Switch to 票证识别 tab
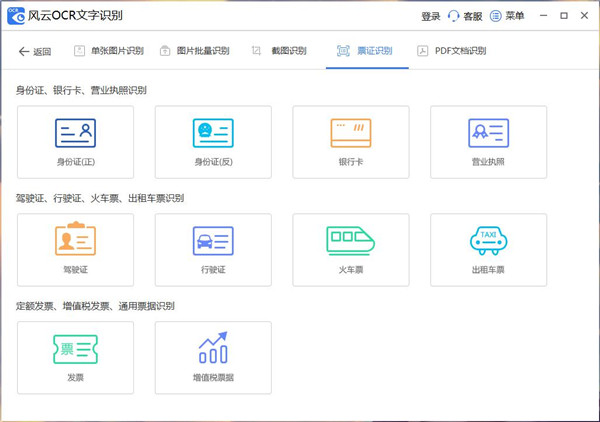Image resolution: width=600 pixels, height=422 pixels. [365, 51]
